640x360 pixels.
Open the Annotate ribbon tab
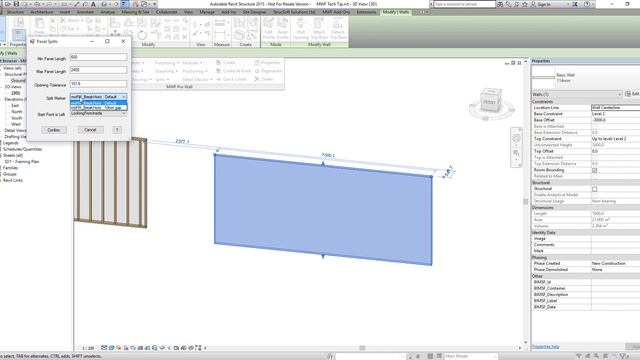coord(85,12)
